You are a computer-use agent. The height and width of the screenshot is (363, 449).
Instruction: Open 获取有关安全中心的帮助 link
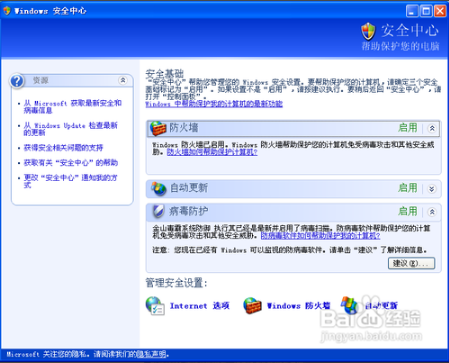[x=71, y=163]
